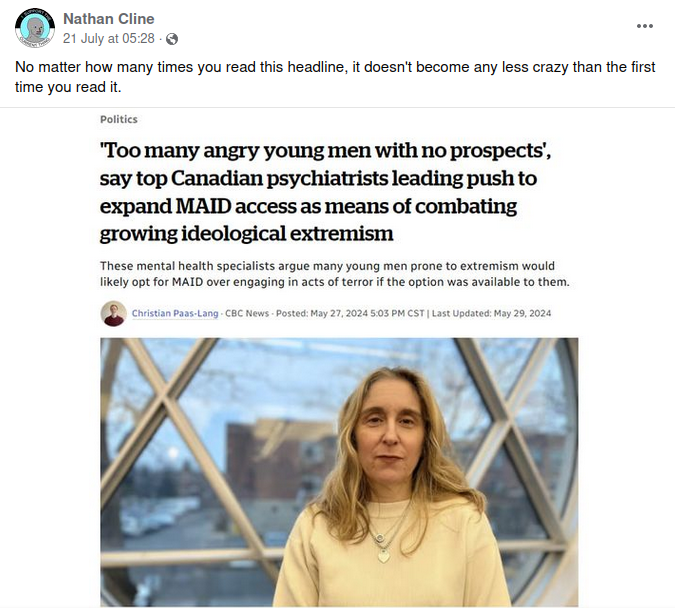Open Nathan Cline's profile avatar

(35, 28)
